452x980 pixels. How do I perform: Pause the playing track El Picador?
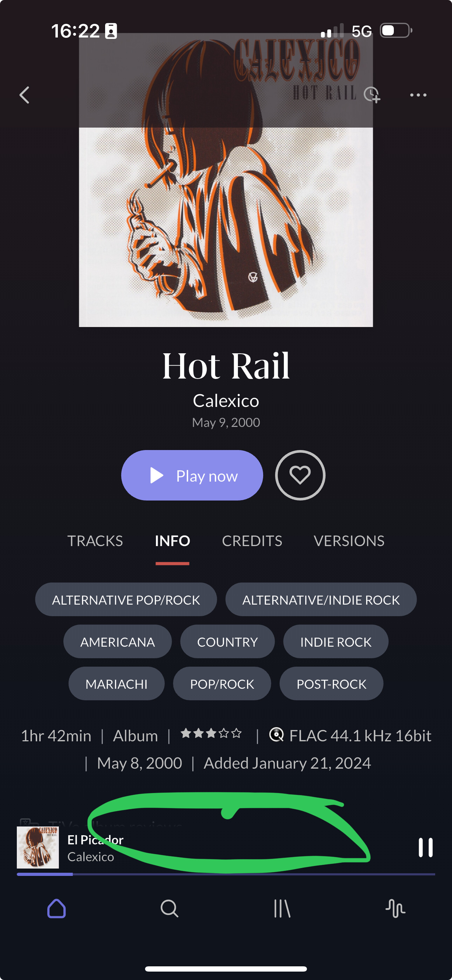[x=425, y=847]
